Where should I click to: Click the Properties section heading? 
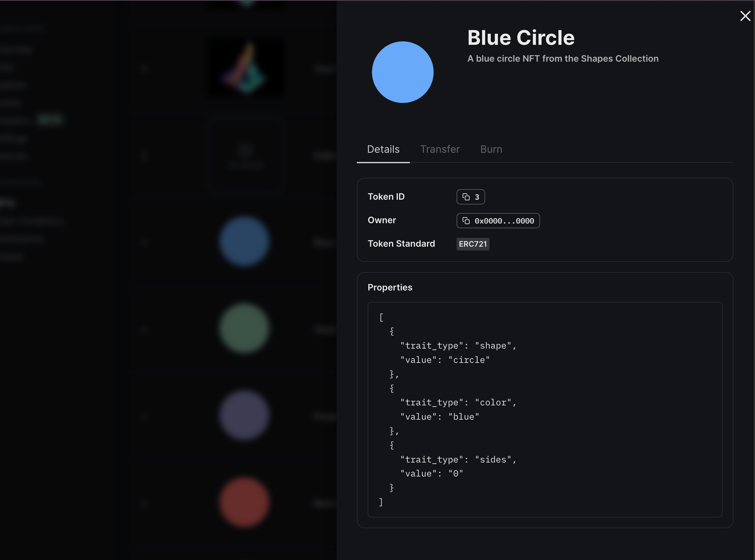390,288
